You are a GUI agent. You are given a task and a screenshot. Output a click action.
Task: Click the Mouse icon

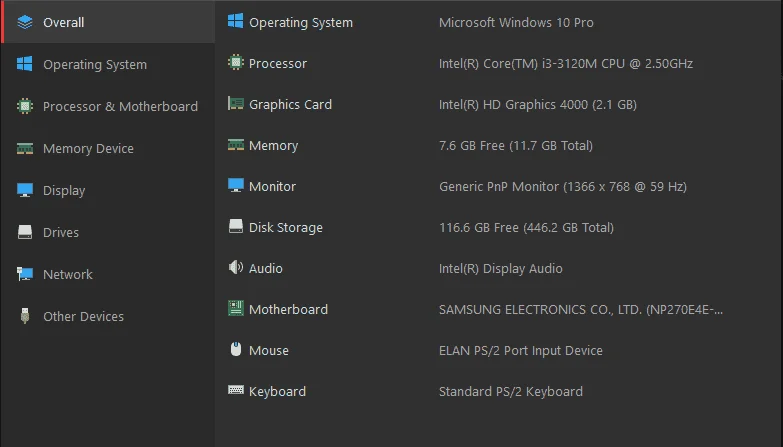point(236,349)
